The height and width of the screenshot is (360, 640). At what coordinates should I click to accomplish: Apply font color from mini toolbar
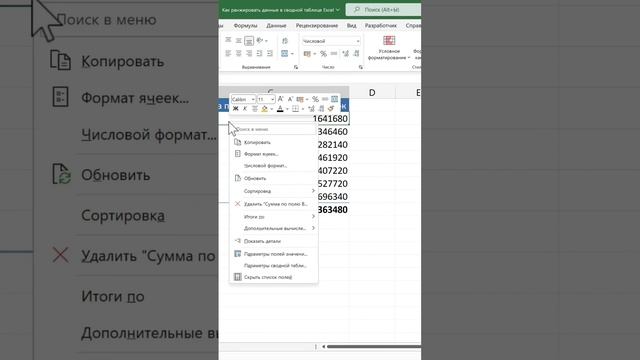[280, 109]
